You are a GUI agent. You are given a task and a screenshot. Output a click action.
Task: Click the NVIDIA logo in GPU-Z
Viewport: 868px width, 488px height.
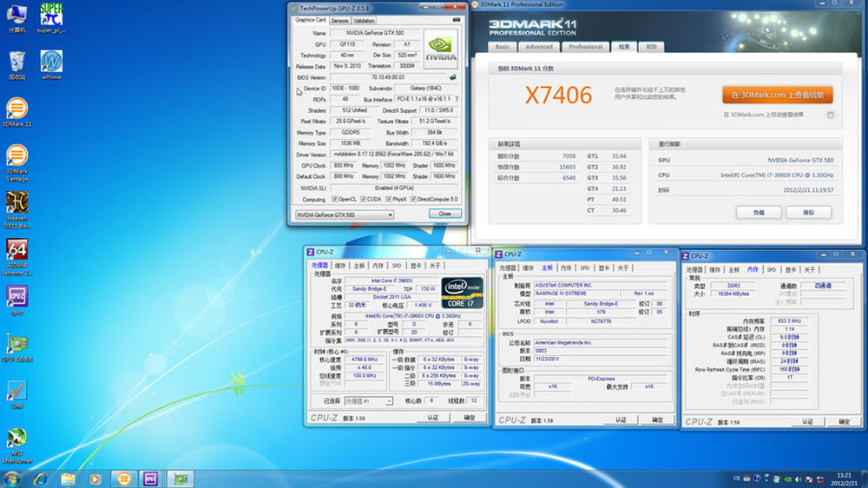pos(441,49)
